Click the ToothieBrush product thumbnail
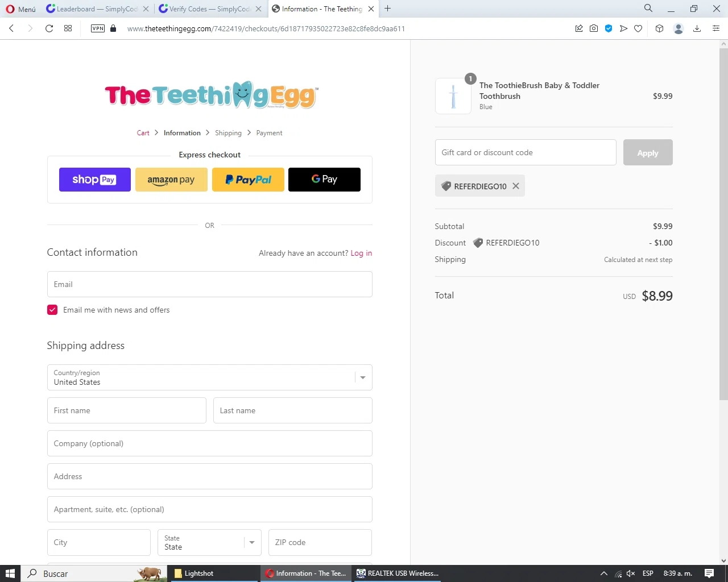The width and height of the screenshot is (728, 582). 453,96
